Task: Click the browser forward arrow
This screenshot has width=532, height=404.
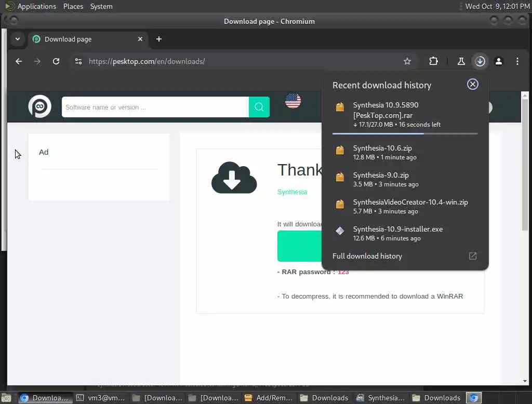Action: tap(37, 61)
